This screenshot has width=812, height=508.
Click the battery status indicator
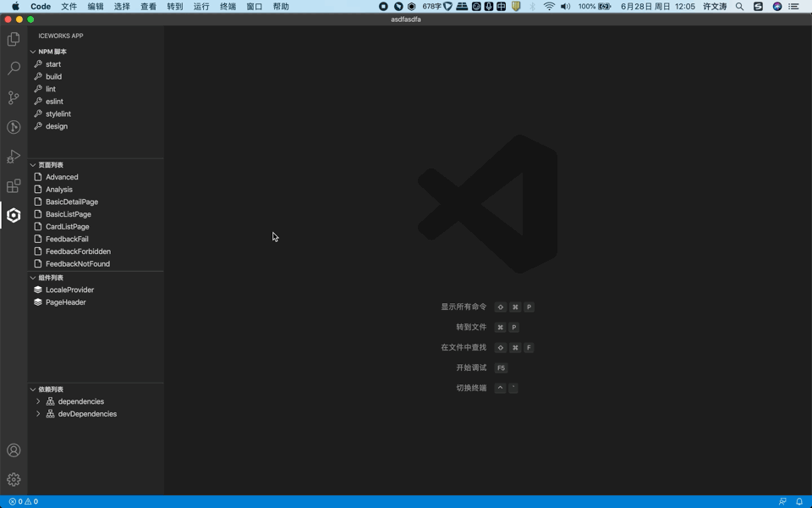click(595, 7)
